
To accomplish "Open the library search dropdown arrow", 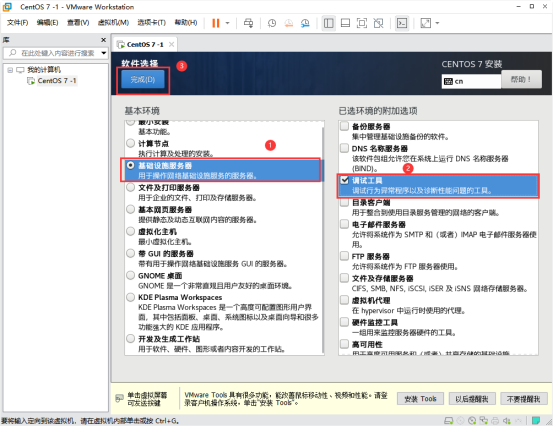I will pyautogui.click(x=104, y=53).
